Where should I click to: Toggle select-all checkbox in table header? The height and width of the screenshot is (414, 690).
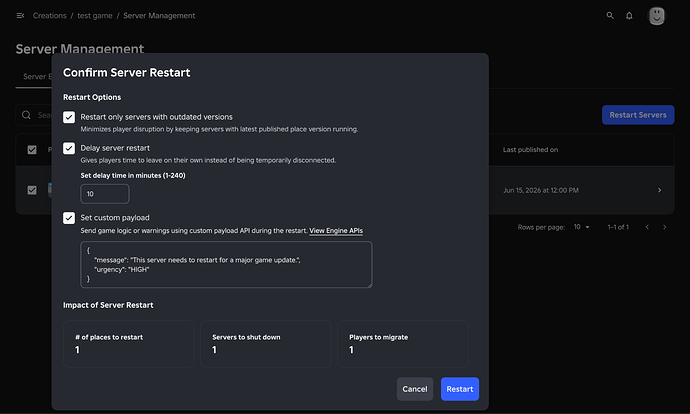[32, 150]
